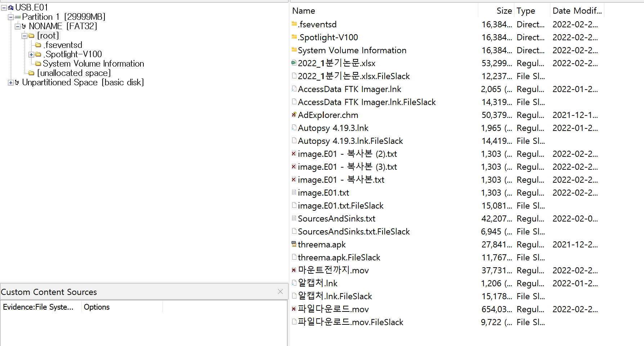Expand the Unpartitioned Space tree node
644x346 pixels.
[11, 82]
